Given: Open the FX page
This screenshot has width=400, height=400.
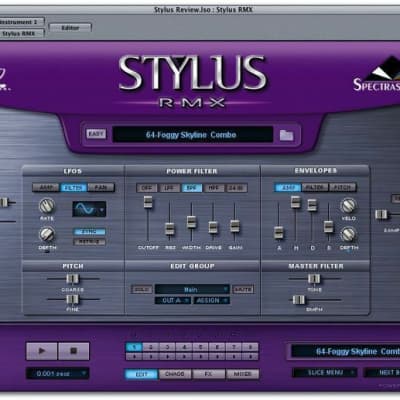Looking at the screenshot, I should coord(209,374).
